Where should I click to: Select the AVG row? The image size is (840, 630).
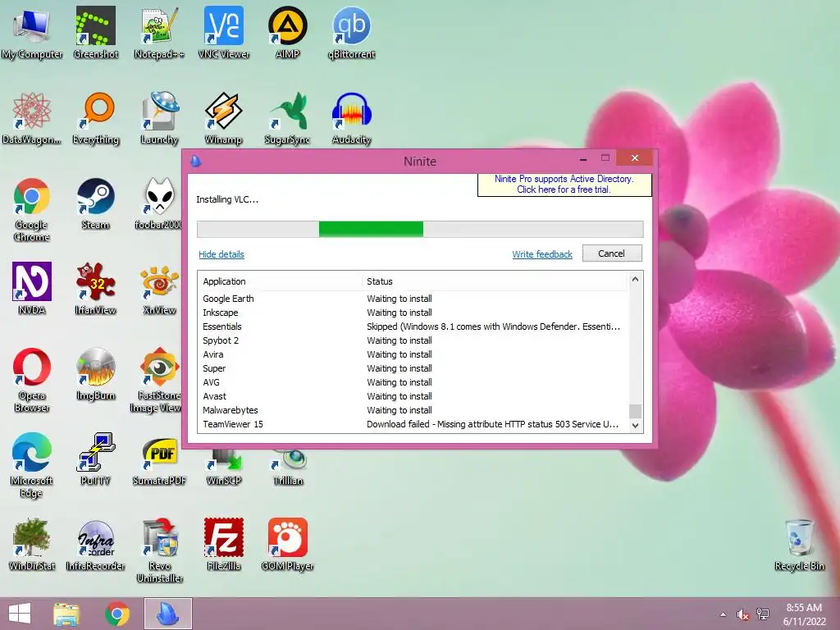point(413,382)
